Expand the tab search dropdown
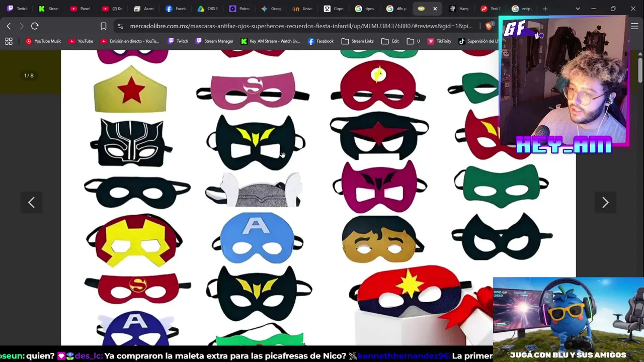644x362 pixels. click(578, 9)
